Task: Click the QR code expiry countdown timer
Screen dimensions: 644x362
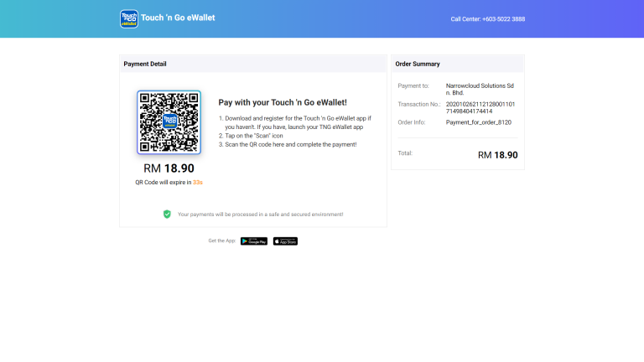Action: point(198,182)
